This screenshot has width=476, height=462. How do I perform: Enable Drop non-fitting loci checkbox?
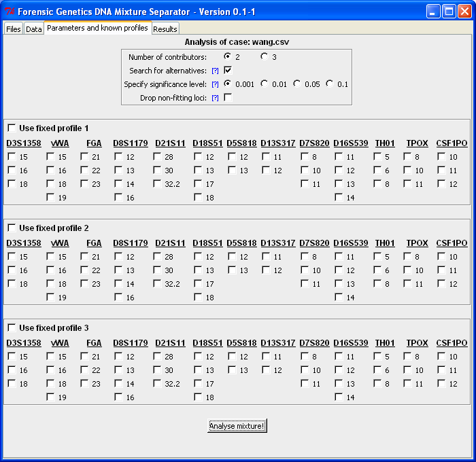pyautogui.click(x=228, y=97)
